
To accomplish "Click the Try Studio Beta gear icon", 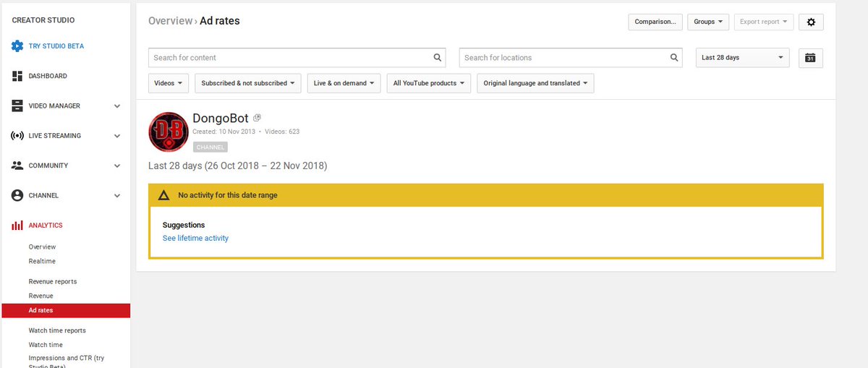I will (17, 46).
